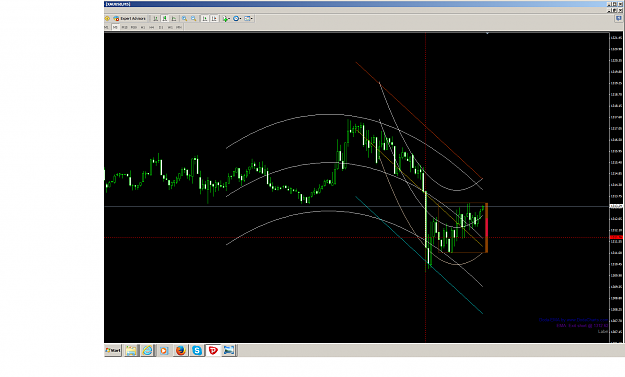Open the Indicators list dropdown
Viewport: 625px width, 377px height.
226,18
